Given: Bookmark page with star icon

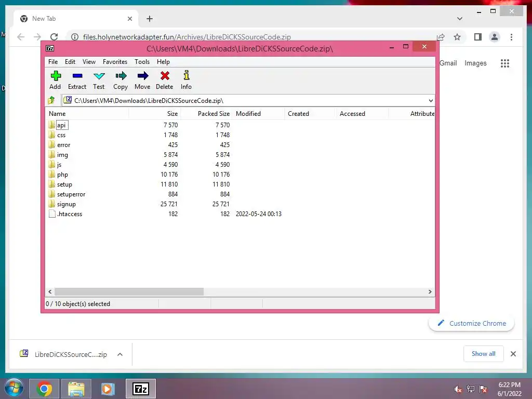Looking at the screenshot, I should [x=457, y=37].
